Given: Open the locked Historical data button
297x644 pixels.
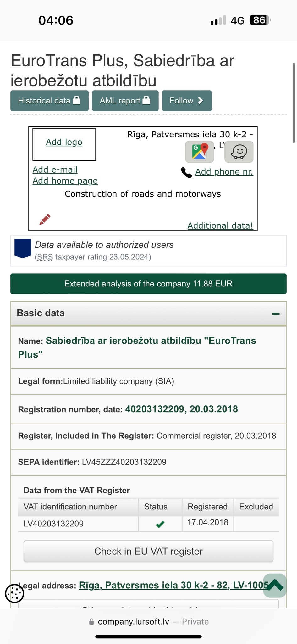Looking at the screenshot, I should (x=49, y=101).
